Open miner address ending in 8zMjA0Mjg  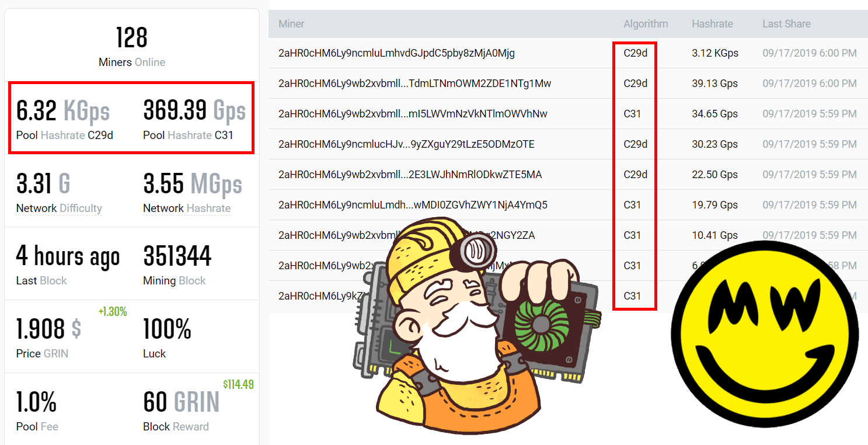(x=396, y=53)
